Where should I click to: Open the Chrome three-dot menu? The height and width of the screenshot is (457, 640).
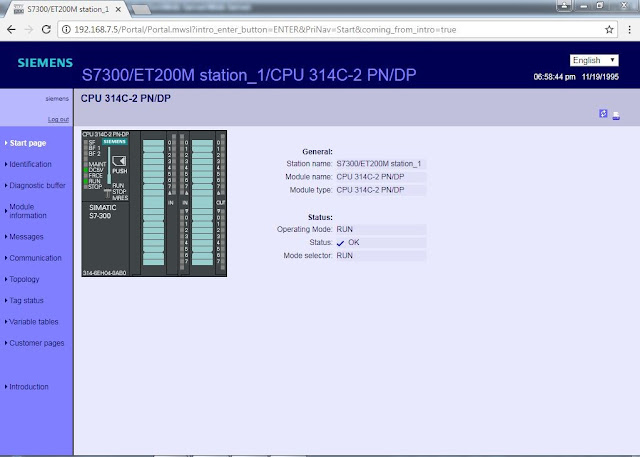(629, 29)
